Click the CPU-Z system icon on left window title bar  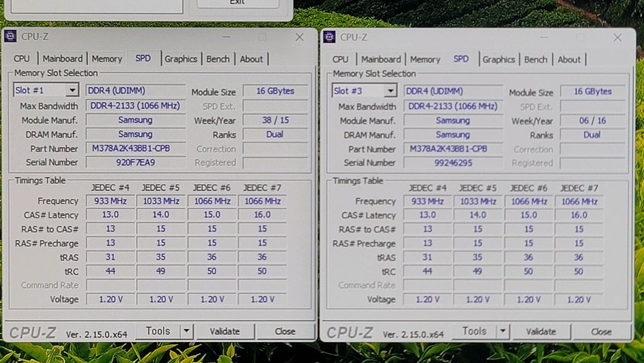(x=9, y=37)
